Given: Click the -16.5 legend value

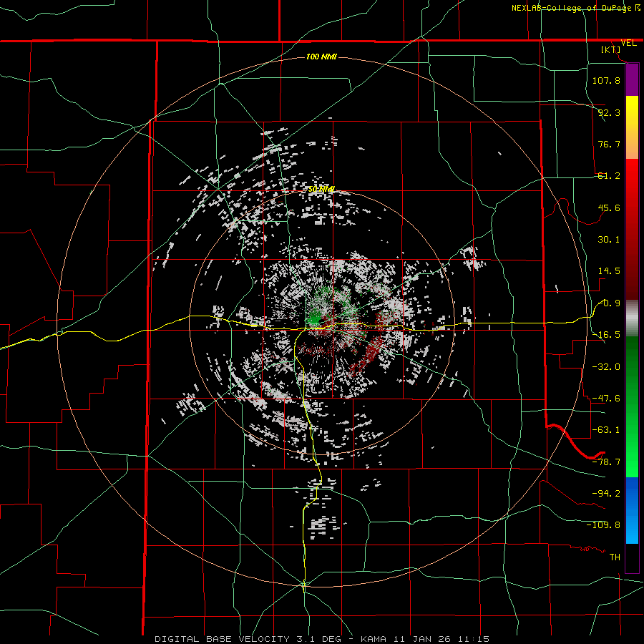Looking at the screenshot, I should (606, 335).
